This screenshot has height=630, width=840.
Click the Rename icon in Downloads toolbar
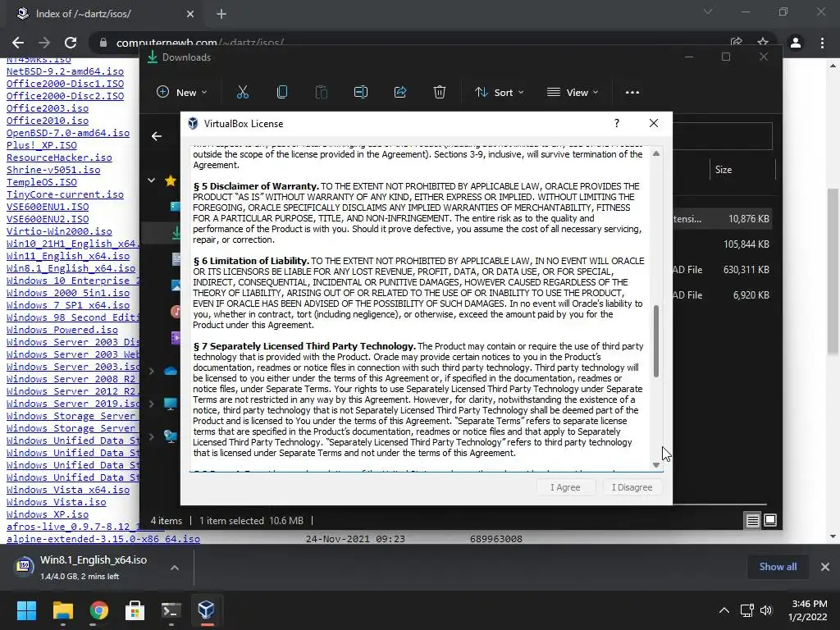coord(361,92)
